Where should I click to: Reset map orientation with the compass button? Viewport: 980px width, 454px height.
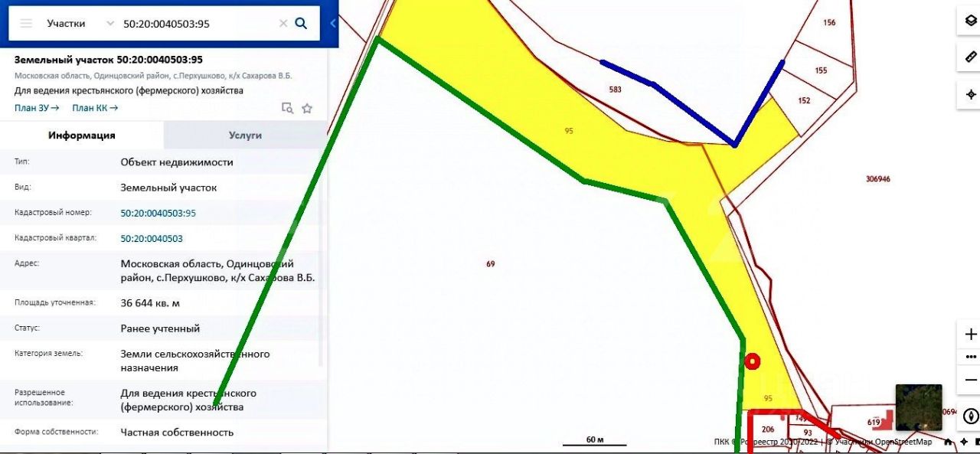click(x=971, y=416)
